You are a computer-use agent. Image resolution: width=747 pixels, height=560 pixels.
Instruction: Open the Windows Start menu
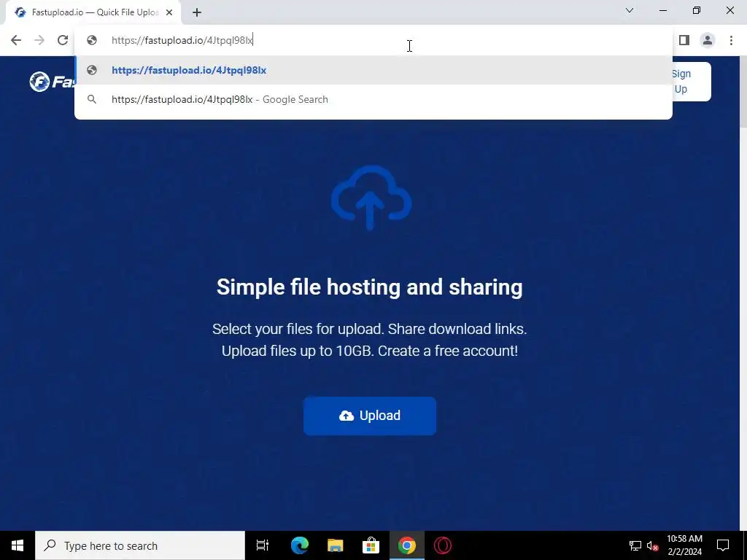[x=18, y=545]
